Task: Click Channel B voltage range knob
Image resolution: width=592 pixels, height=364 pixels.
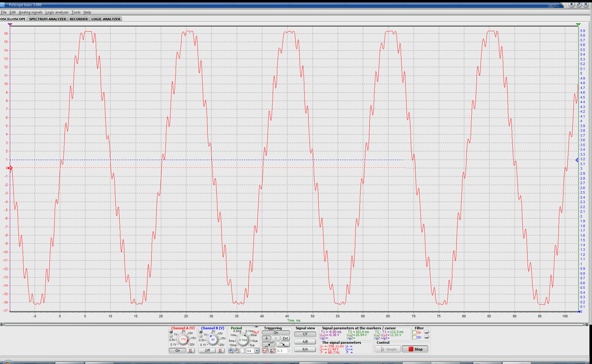Action: [x=213, y=340]
